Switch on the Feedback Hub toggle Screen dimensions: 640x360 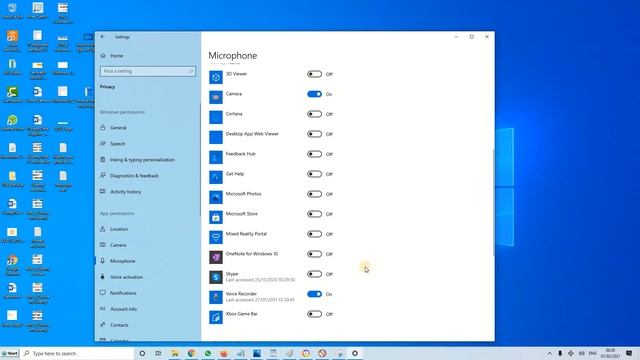[x=314, y=154]
